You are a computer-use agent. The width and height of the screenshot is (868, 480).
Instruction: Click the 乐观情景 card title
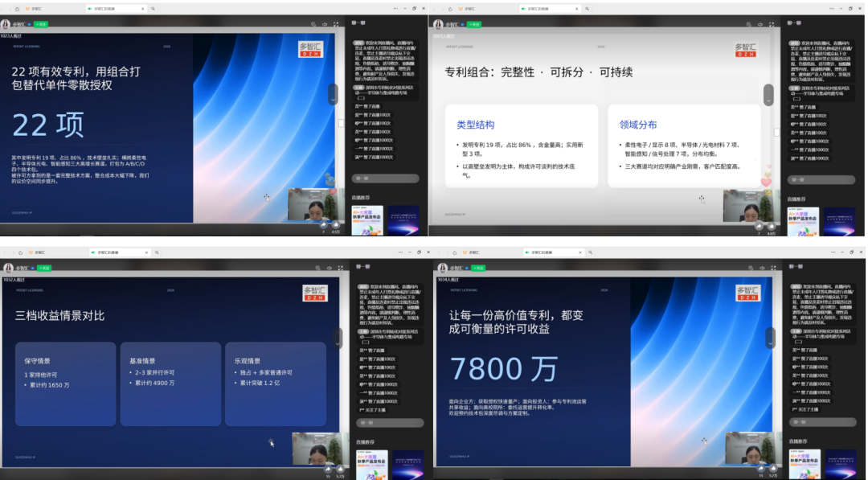click(x=247, y=361)
